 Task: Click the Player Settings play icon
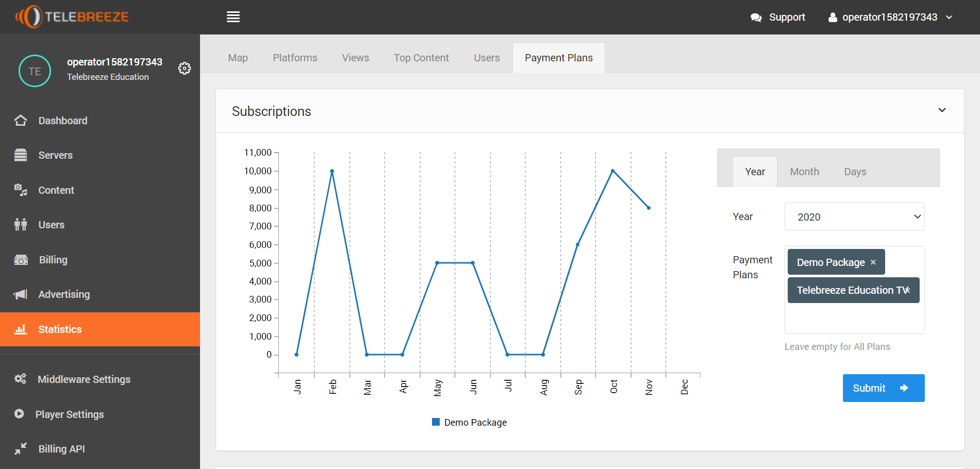19,414
